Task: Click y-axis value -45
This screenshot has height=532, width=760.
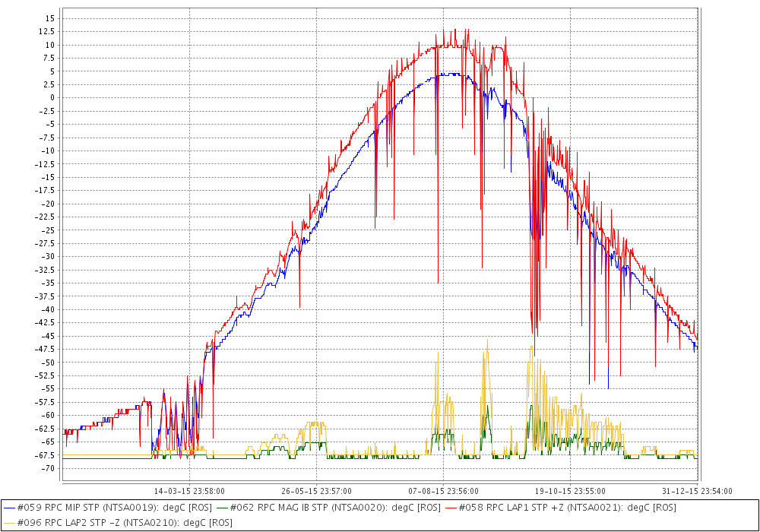Action: click(49, 336)
